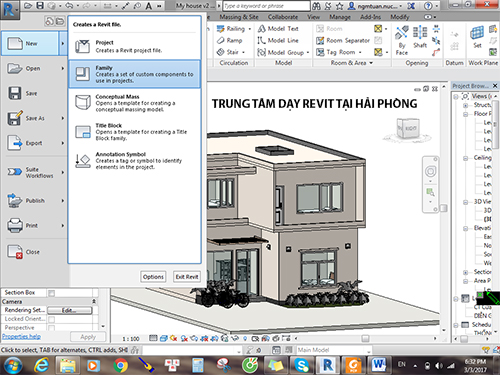
Task: Expand the Open submenu arrow
Action: coord(62,68)
